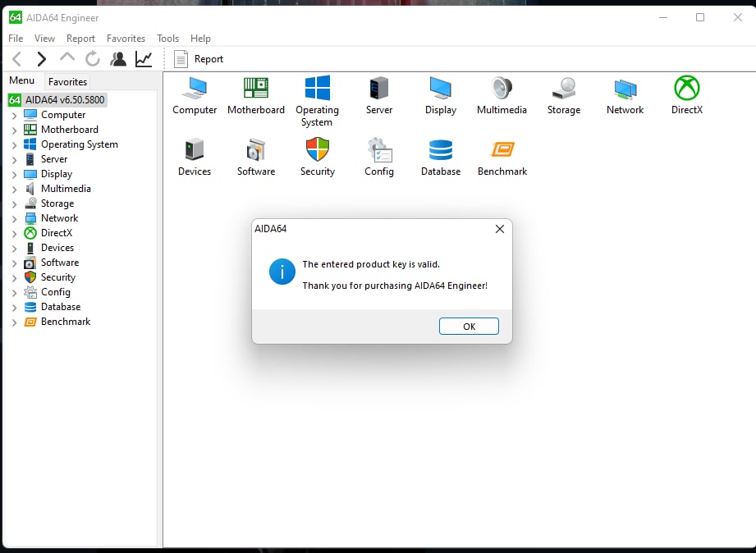Image resolution: width=756 pixels, height=553 pixels.
Task: Select Devices in the sidebar tree
Action: tap(57, 248)
